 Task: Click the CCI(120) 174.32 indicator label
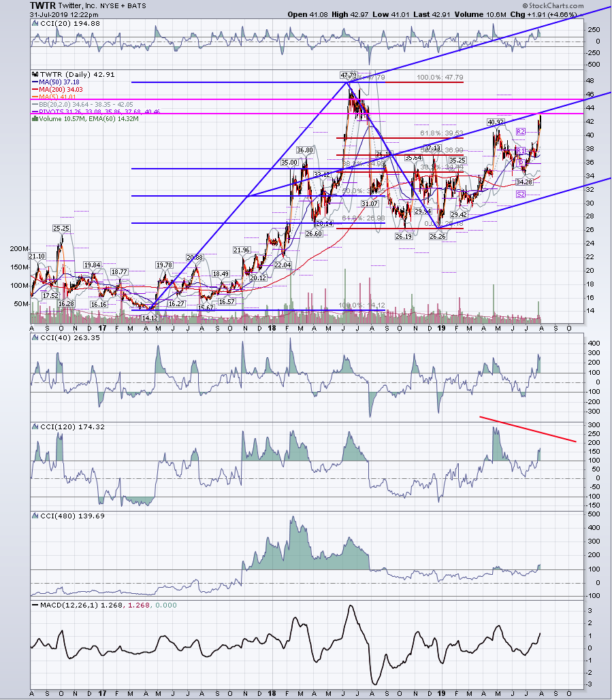72,427
